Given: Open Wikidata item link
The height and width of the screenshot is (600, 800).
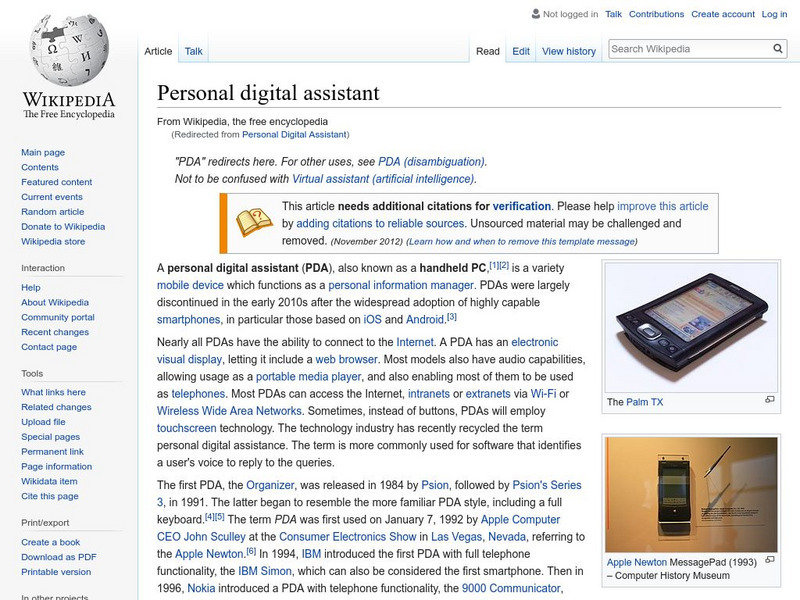Looking at the screenshot, I should coord(49,481).
